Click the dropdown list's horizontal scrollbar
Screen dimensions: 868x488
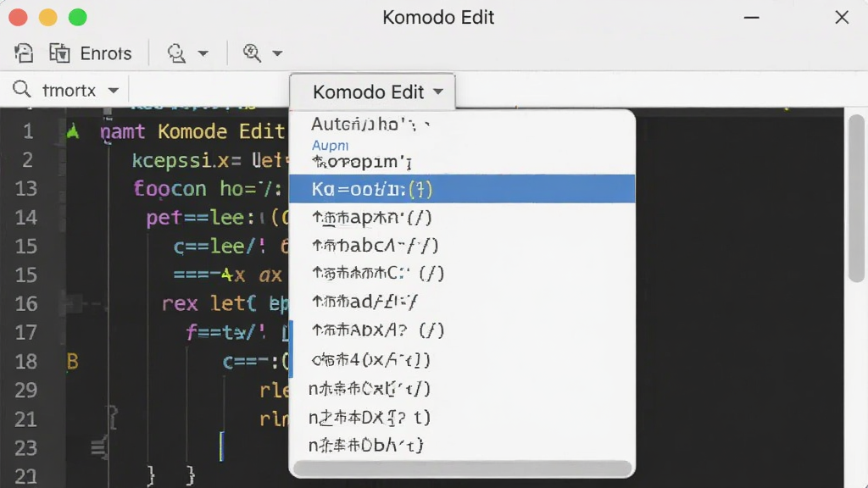pos(462,468)
